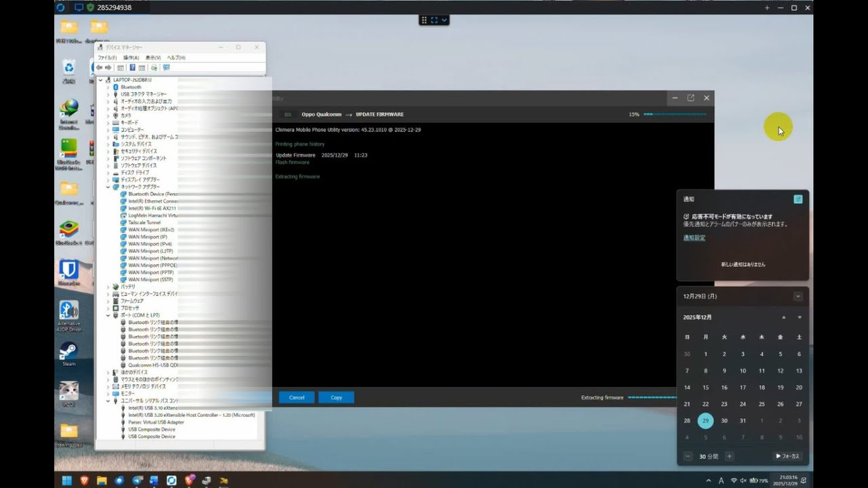Go to next month in calendar
Image resolution: width=868 pixels, height=488 pixels.
coord(800,317)
